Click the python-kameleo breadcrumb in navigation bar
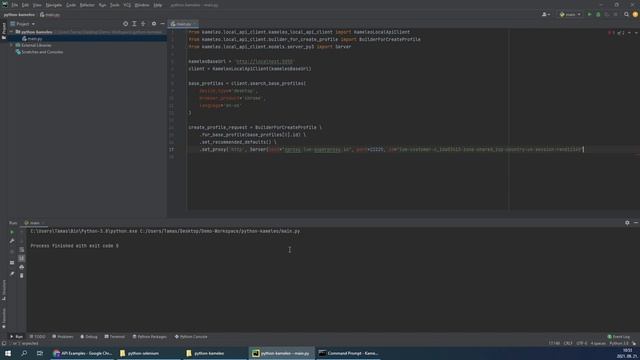 (19, 15)
